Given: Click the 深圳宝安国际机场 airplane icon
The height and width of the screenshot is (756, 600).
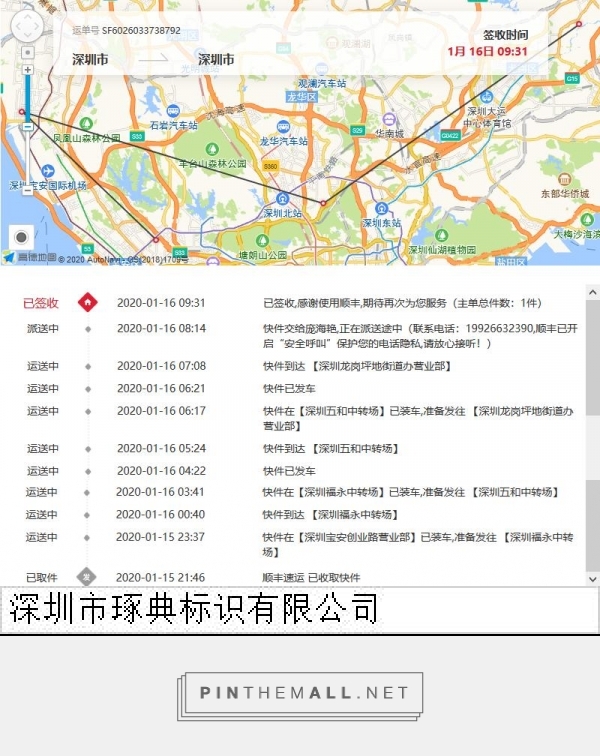Looking at the screenshot, I should (x=48, y=171).
